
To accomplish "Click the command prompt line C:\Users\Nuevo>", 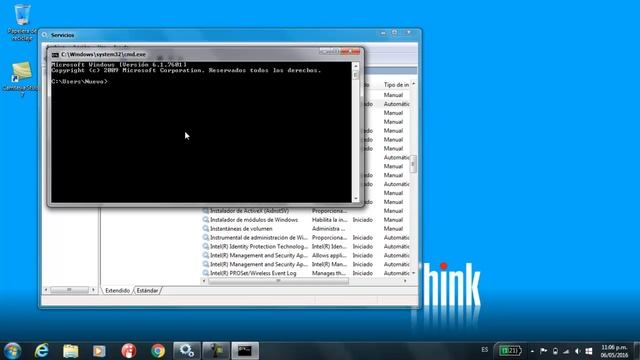I will [79, 82].
